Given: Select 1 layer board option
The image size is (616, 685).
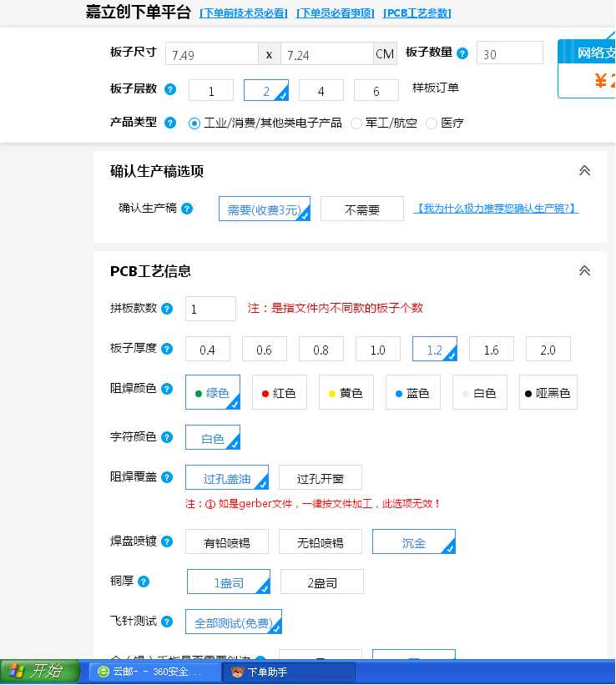Looking at the screenshot, I should pos(211,90).
